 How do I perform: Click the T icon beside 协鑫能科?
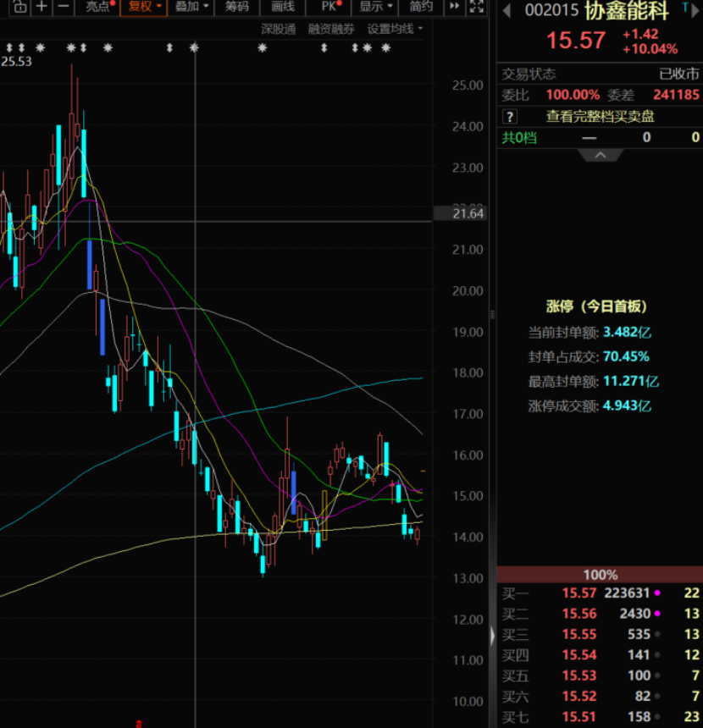point(685,7)
